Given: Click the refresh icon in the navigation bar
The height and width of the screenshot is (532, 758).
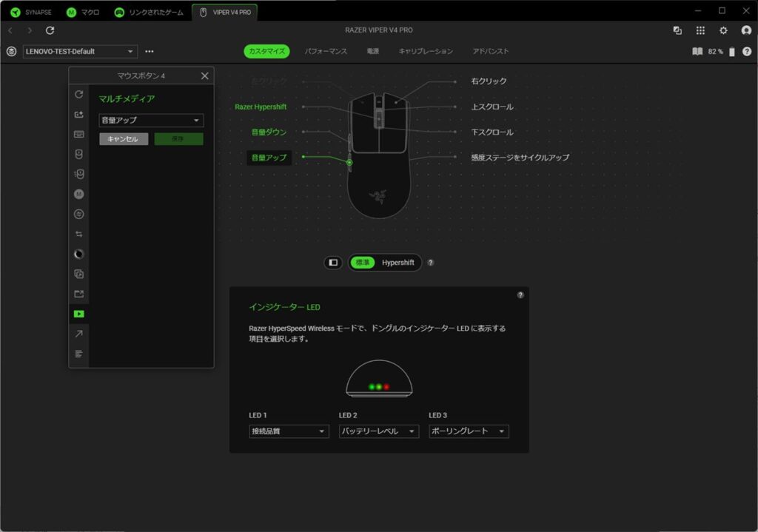Looking at the screenshot, I should (50, 30).
